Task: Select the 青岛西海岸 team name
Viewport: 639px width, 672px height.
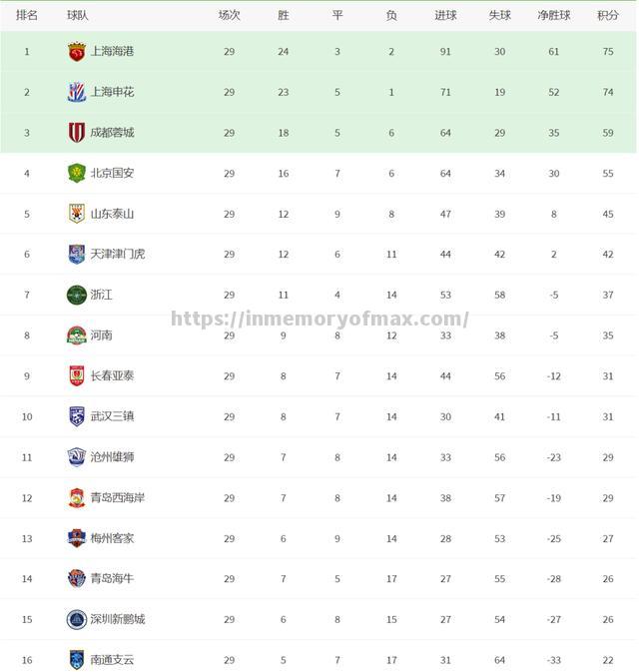Action: pos(118,498)
